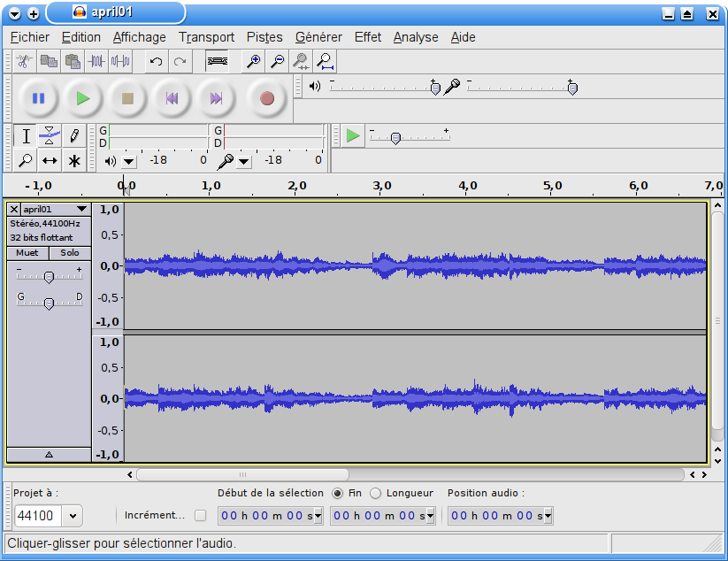Click the Play-at-speed green button
This screenshot has height=561, width=728.
point(353,136)
